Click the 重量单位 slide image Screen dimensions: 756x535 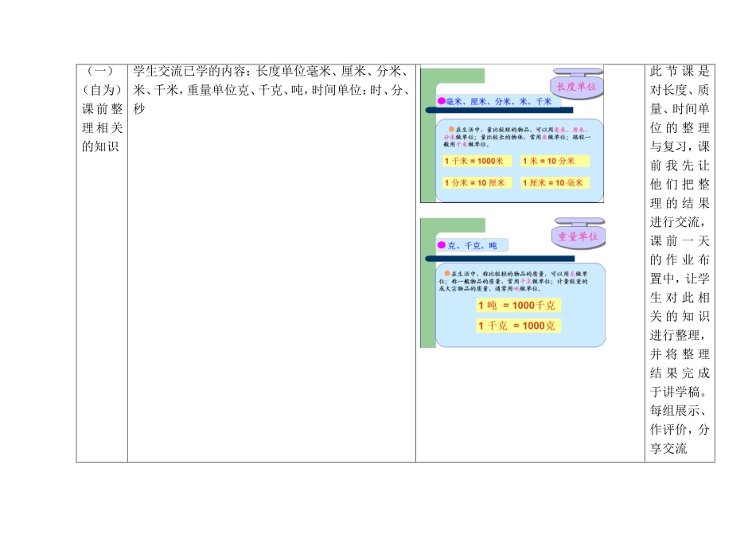pos(512,282)
